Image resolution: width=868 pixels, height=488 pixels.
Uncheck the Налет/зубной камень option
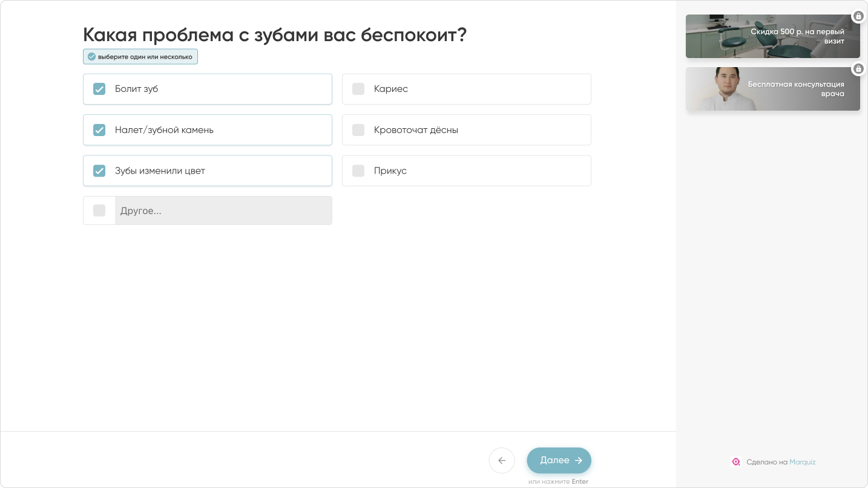point(208,129)
